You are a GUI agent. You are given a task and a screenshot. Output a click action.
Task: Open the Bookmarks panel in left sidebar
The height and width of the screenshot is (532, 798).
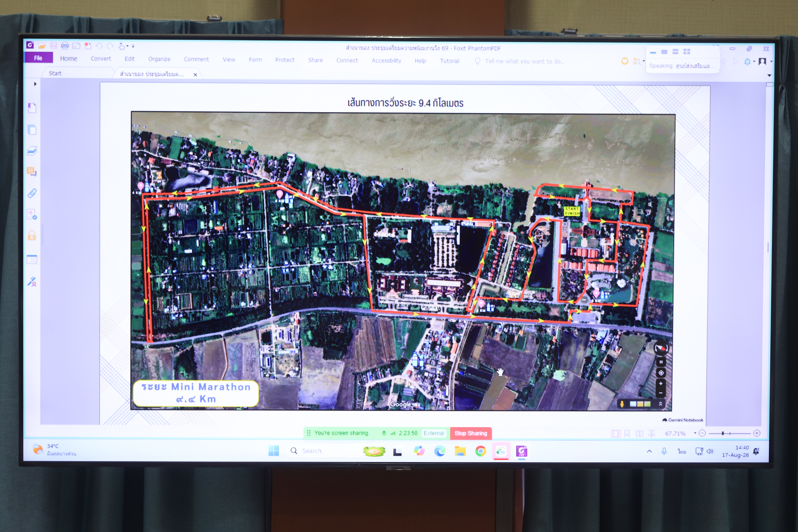32,108
